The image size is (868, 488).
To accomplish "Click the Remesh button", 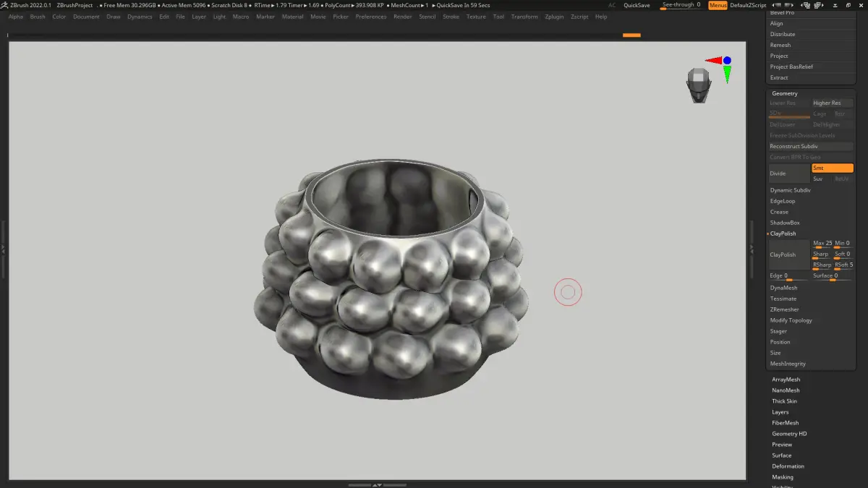I will coord(780,45).
